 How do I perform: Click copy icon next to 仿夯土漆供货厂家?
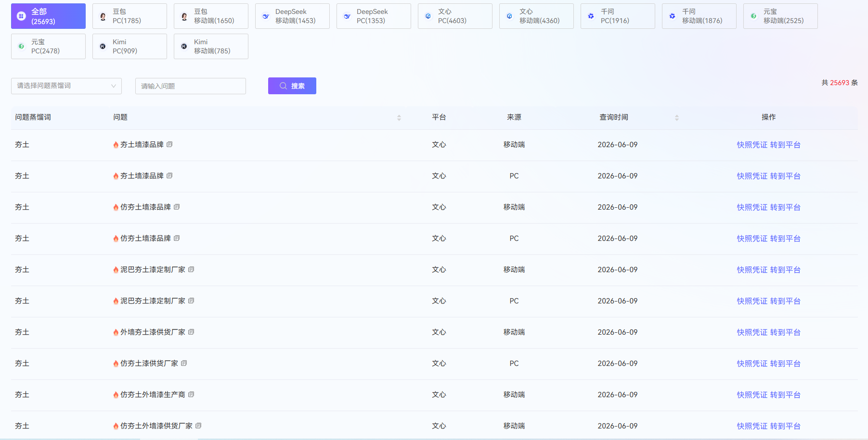click(184, 363)
